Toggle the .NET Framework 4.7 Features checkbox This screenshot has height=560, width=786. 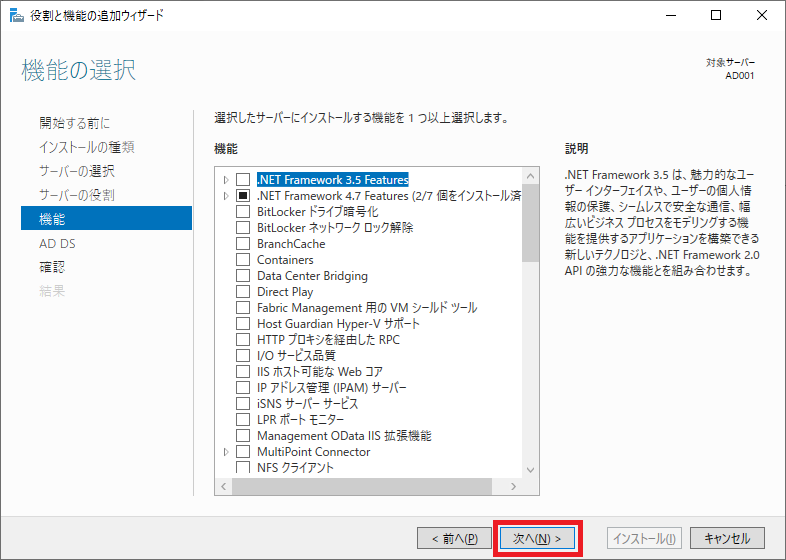pyautogui.click(x=243, y=196)
